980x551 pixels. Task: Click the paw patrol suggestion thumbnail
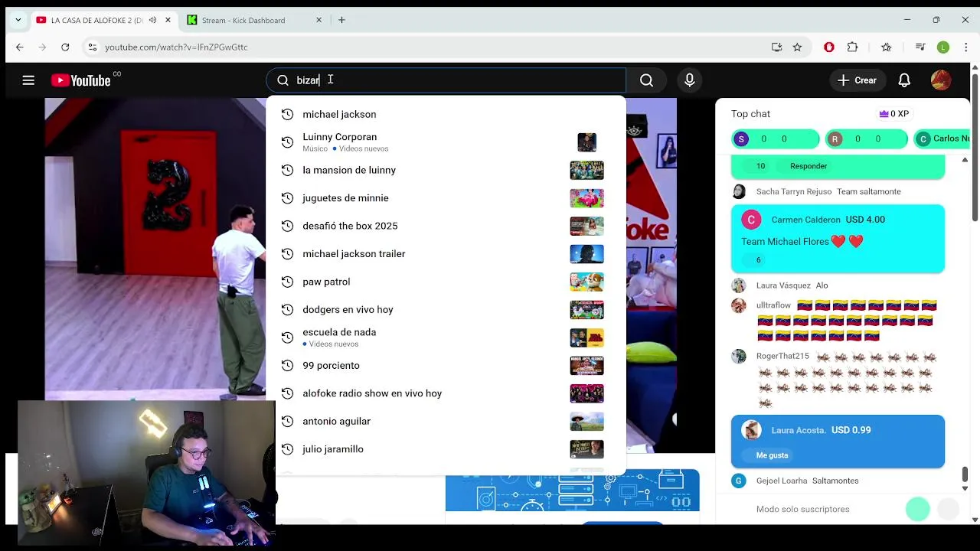click(x=587, y=282)
